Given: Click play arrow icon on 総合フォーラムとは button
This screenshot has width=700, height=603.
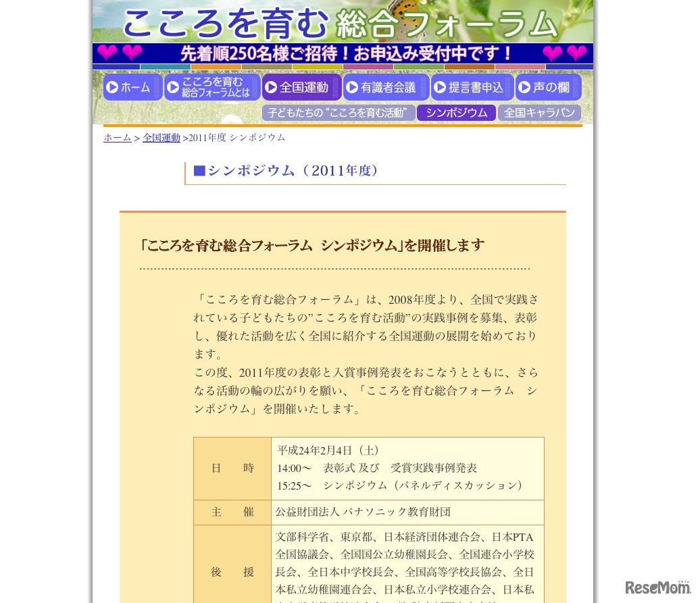Looking at the screenshot, I should pyautogui.click(x=173, y=87).
